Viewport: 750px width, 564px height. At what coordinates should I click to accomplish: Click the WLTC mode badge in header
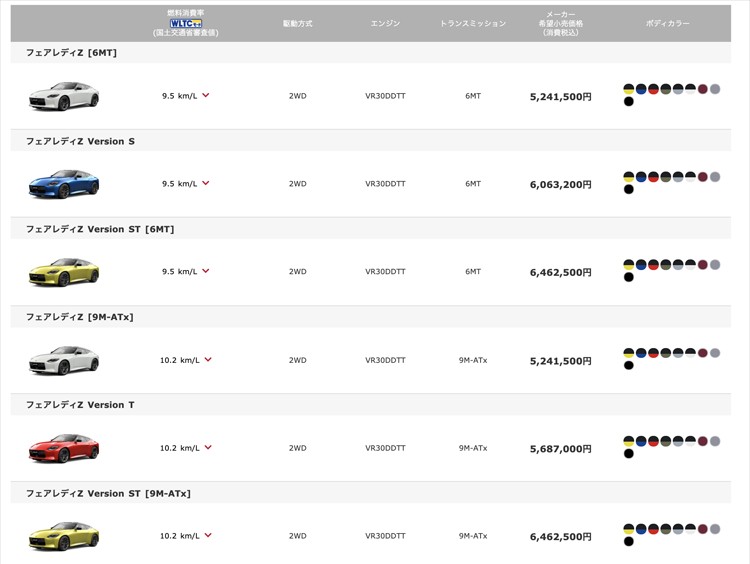tap(186, 23)
